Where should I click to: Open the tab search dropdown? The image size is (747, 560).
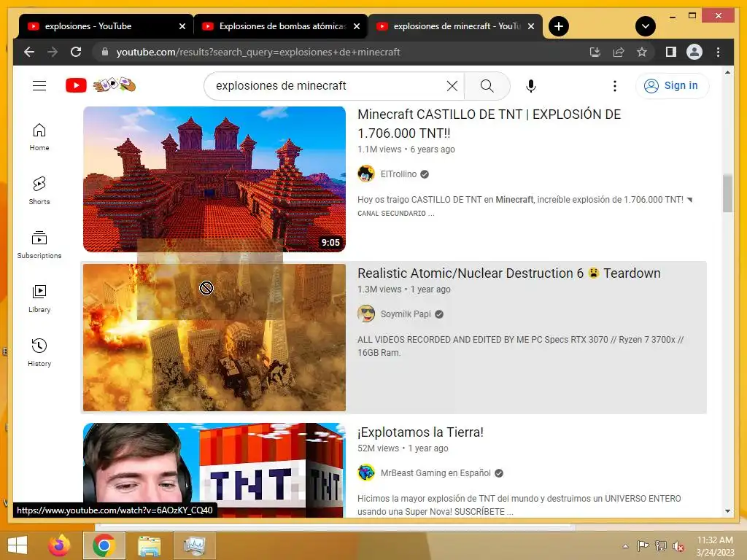[x=646, y=26]
